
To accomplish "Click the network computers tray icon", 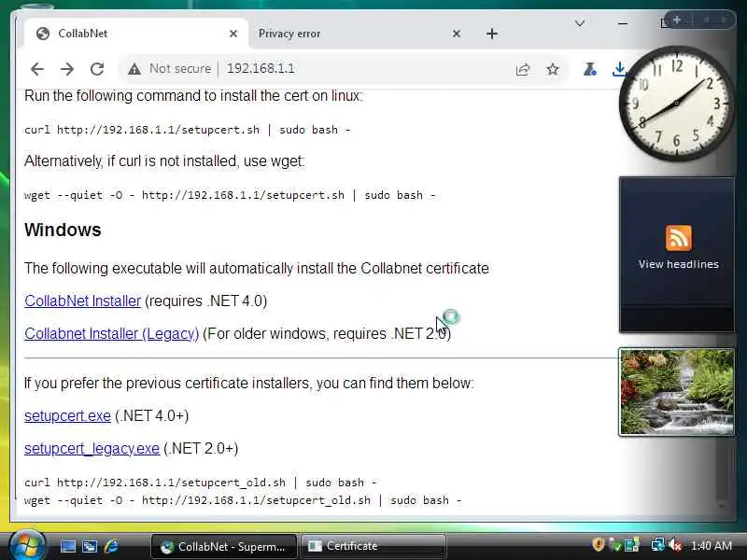I will [632, 545].
